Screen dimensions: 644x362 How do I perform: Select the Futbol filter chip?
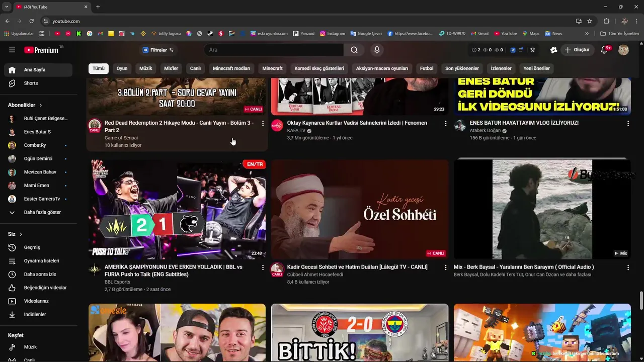coord(427,68)
